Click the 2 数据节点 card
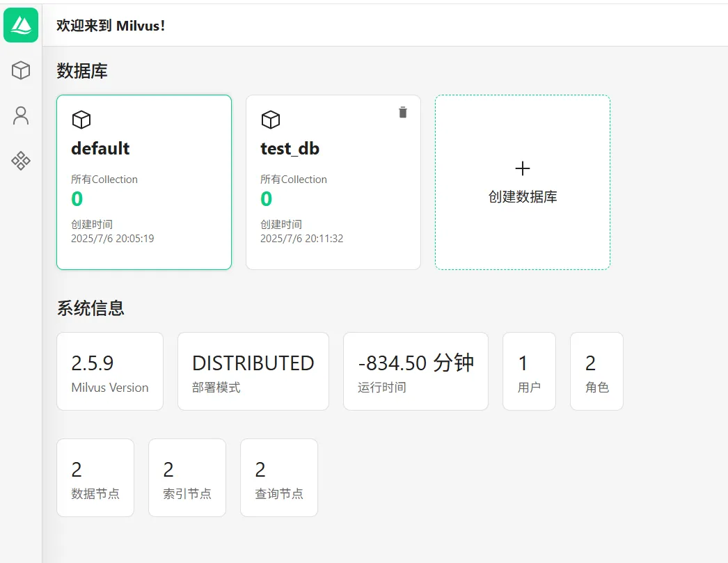728x563 pixels. tap(95, 477)
